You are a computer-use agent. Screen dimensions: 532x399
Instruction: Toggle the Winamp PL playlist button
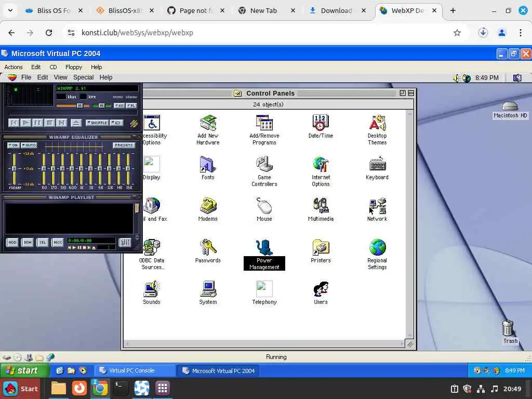tap(131, 105)
